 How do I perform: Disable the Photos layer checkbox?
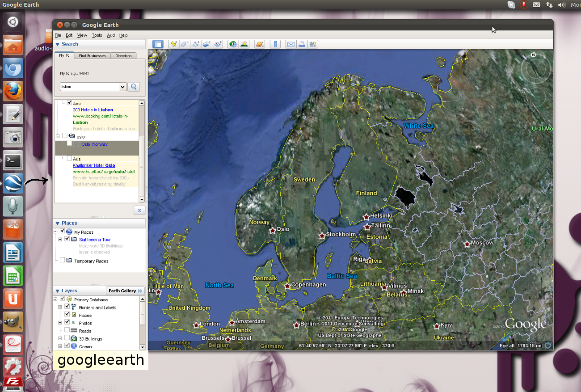point(67,322)
